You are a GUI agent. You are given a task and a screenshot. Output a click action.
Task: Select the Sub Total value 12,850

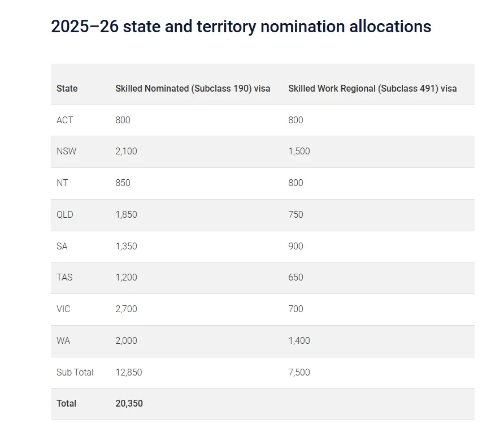pos(129,373)
